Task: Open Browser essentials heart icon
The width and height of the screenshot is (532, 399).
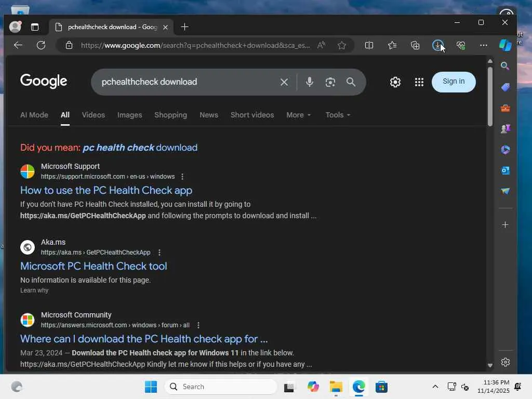Action: pos(461,45)
